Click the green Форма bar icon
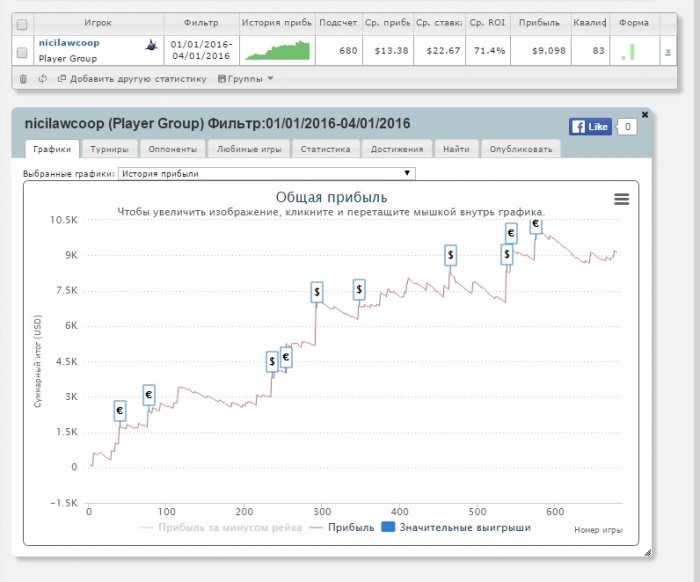The image size is (700, 582). pyautogui.click(x=628, y=52)
